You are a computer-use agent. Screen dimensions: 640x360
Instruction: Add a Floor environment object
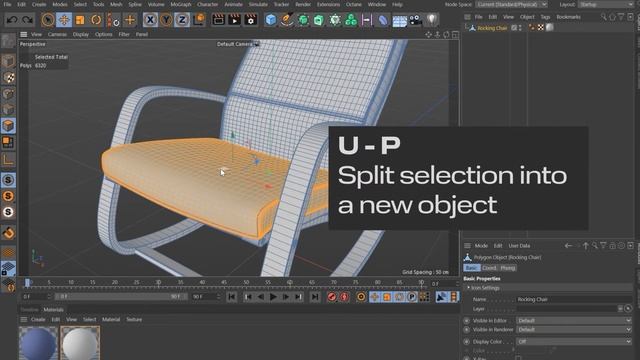click(400, 20)
